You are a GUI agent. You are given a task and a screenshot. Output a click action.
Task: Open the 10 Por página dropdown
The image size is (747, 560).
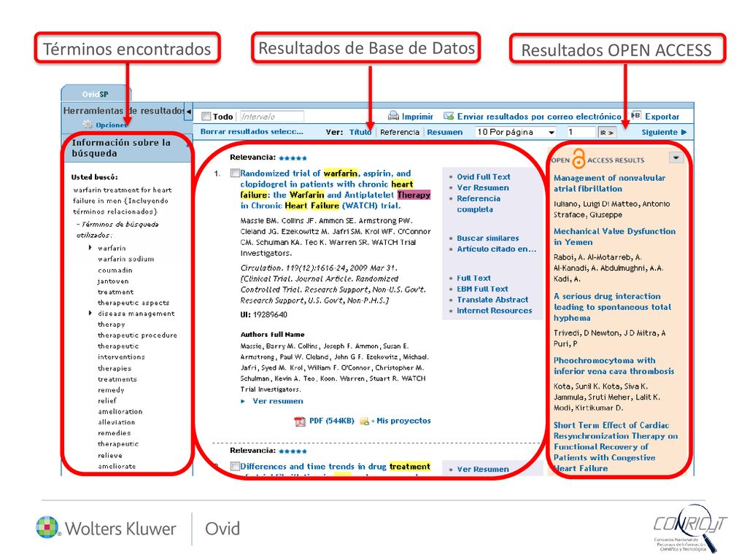516,132
